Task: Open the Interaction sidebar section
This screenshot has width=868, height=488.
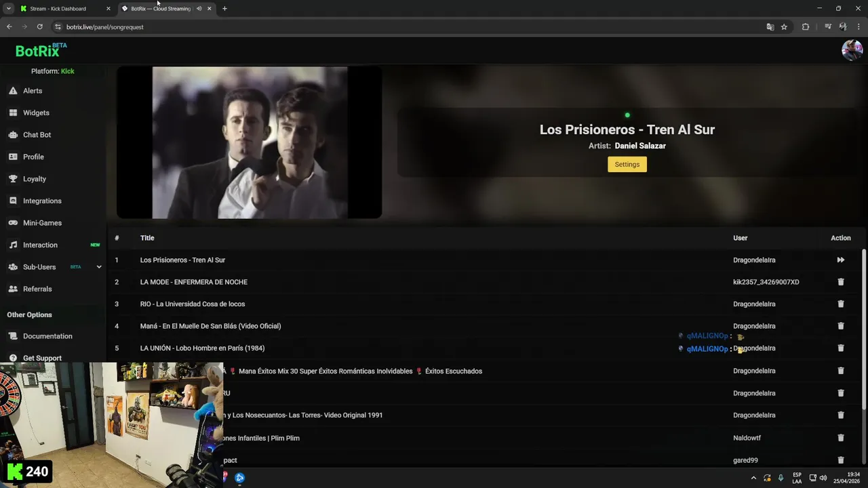Action: click(40, 245)
